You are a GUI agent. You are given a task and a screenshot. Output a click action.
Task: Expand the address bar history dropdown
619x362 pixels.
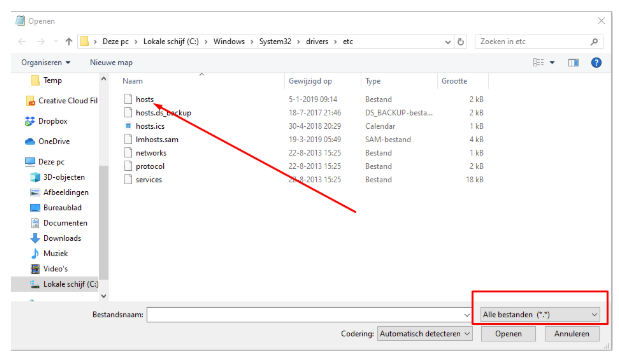pos(448,42)
